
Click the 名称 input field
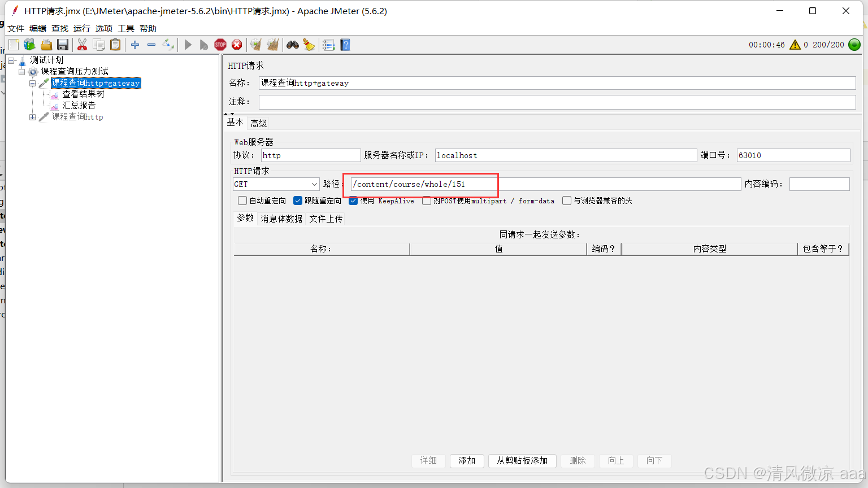pyautogui.click(x=557, y=83)
